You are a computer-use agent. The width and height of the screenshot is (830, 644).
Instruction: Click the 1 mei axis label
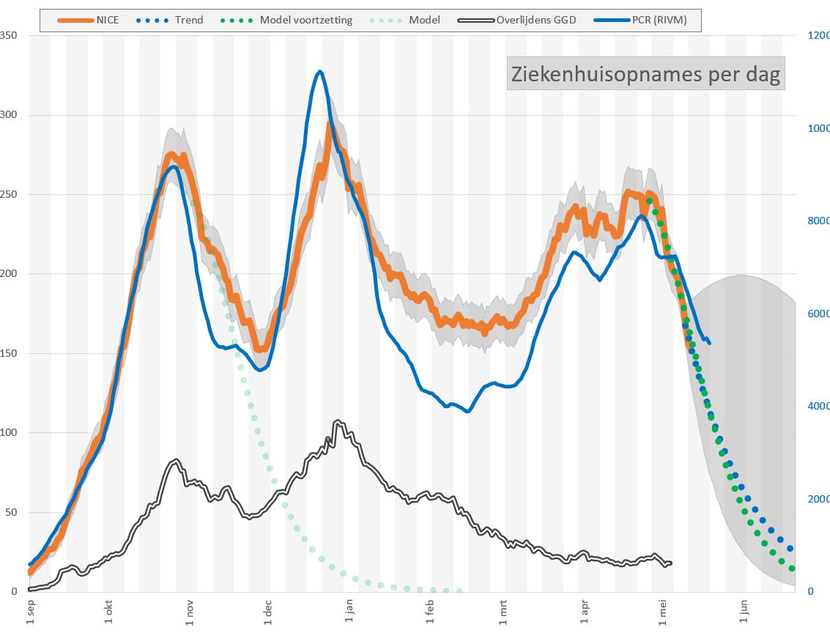(663, 612)
